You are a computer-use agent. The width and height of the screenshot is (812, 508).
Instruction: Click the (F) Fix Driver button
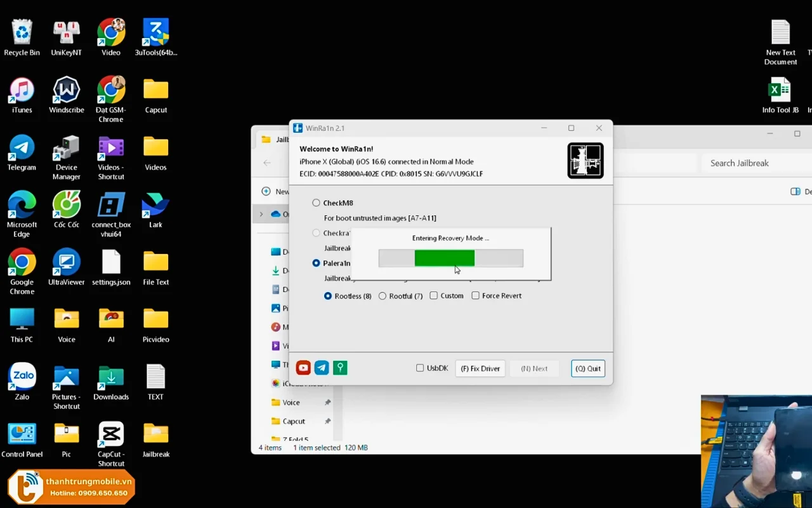tap(480, 368)
